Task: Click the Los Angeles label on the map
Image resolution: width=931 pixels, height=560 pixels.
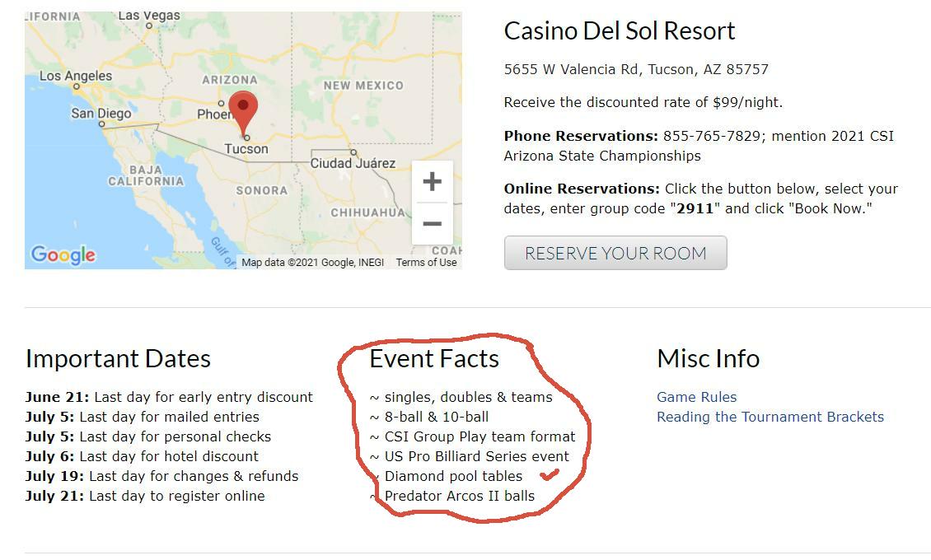Action: click(x=76, y=76)
